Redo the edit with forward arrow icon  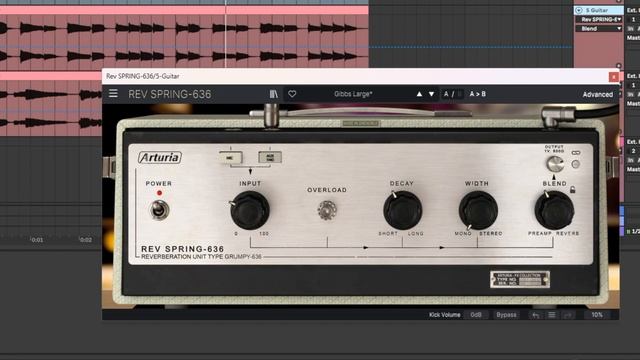(x=568, y=315)
